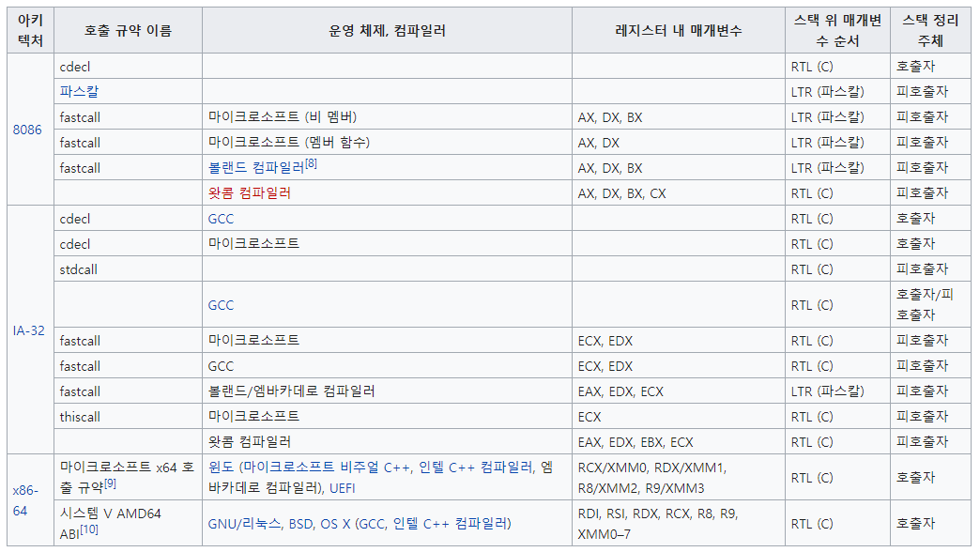Open the BSD link

click(300, 524)
